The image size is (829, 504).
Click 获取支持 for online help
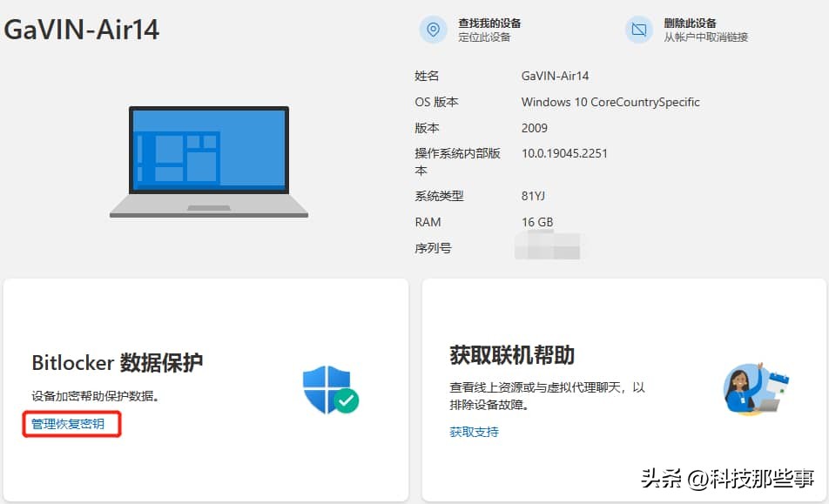point(474,431)
